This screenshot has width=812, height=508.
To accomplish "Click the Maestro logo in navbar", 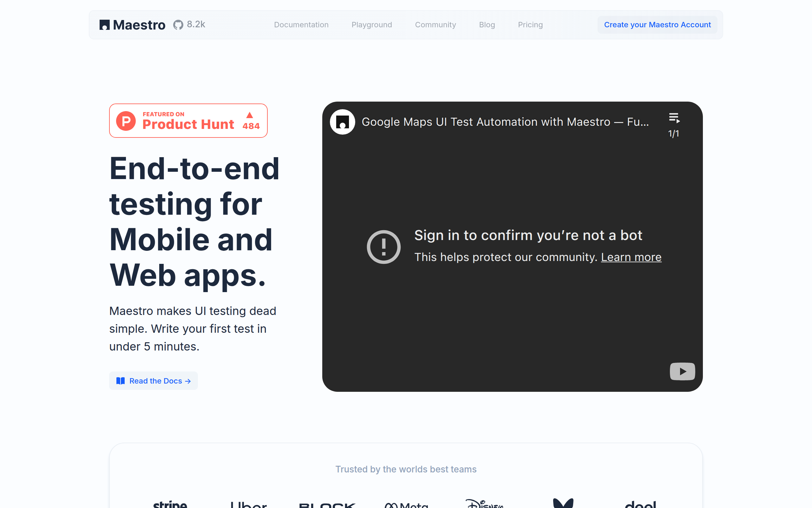I will click(132, 25).
